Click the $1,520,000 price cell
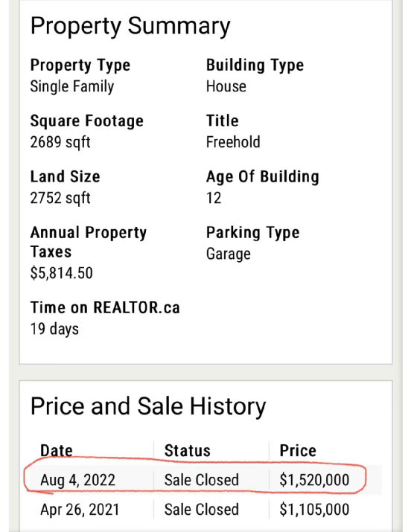This screenshot has width=411, height=532. (314, 480)
